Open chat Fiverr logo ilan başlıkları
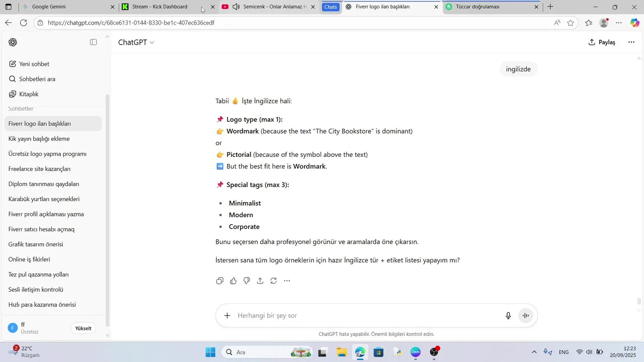 coord(53,124)
